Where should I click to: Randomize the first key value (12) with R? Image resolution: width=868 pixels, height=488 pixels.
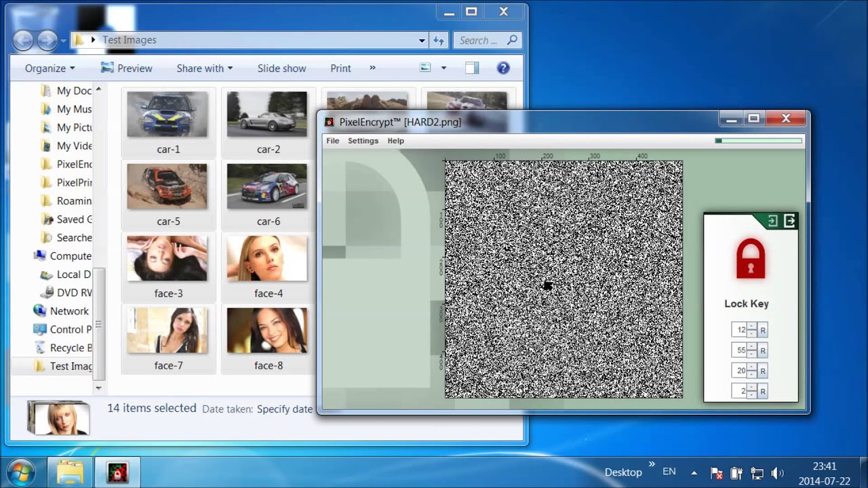click(763, 330)
